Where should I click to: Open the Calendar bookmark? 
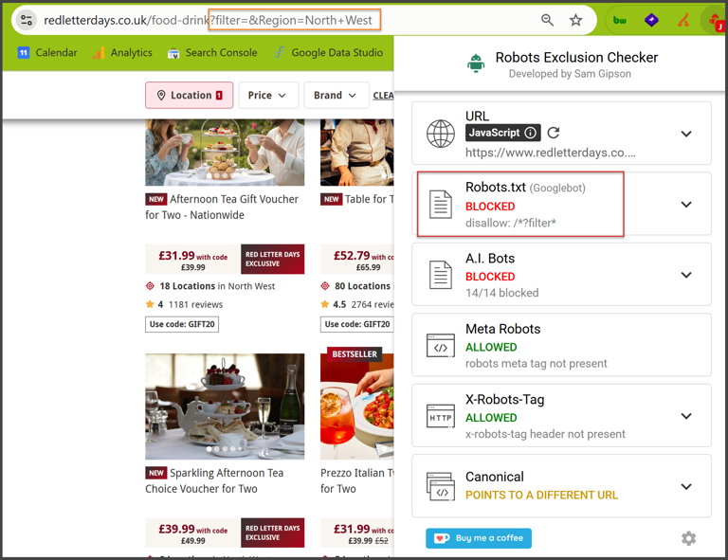[47, 52]
